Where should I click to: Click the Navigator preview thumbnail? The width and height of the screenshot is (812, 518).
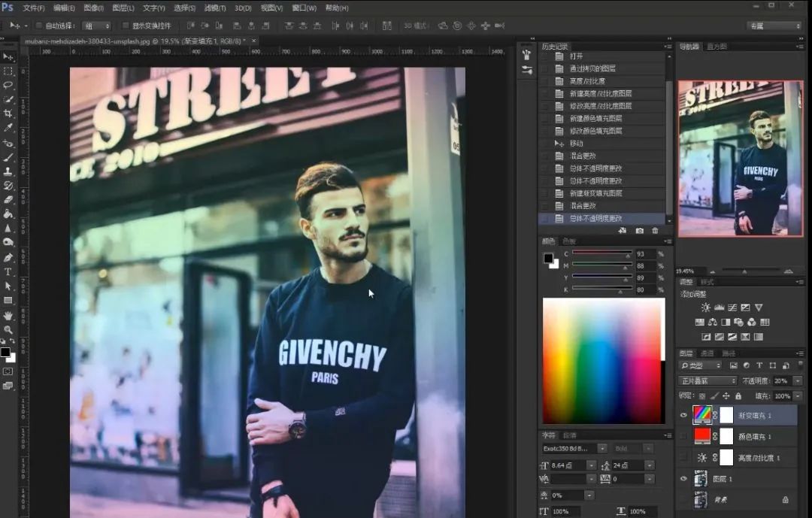click(x=741, y=158)
